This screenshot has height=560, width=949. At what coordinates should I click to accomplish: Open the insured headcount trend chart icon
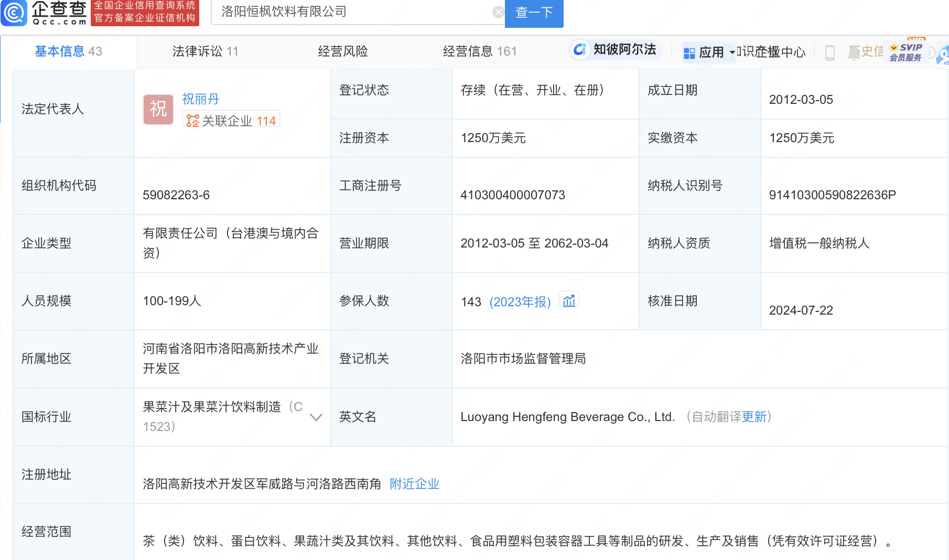[x=569, y=300]
